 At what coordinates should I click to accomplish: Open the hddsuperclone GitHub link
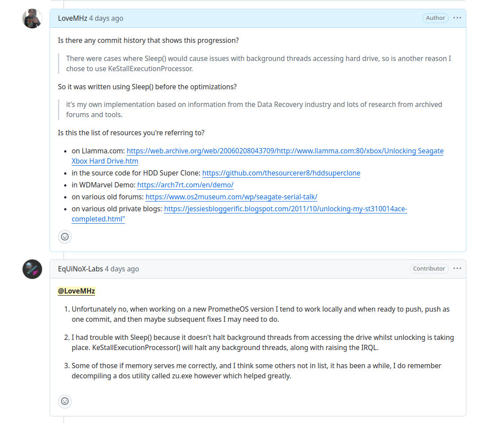281,173
